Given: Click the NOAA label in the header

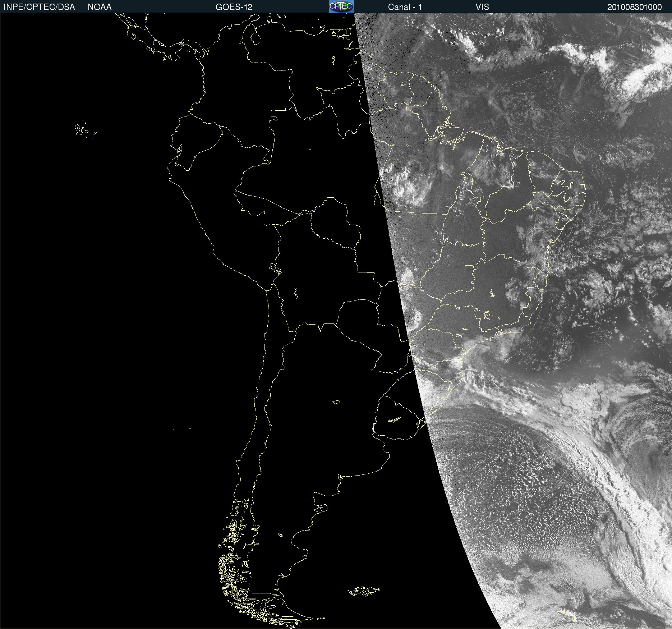Looking at the screenshot, I should 100,7.
